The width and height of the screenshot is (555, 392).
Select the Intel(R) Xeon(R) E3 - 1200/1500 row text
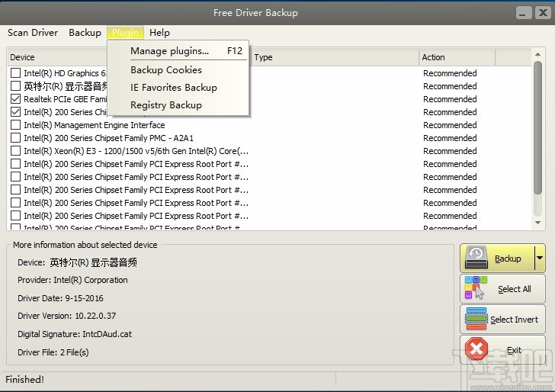point(136,151)
